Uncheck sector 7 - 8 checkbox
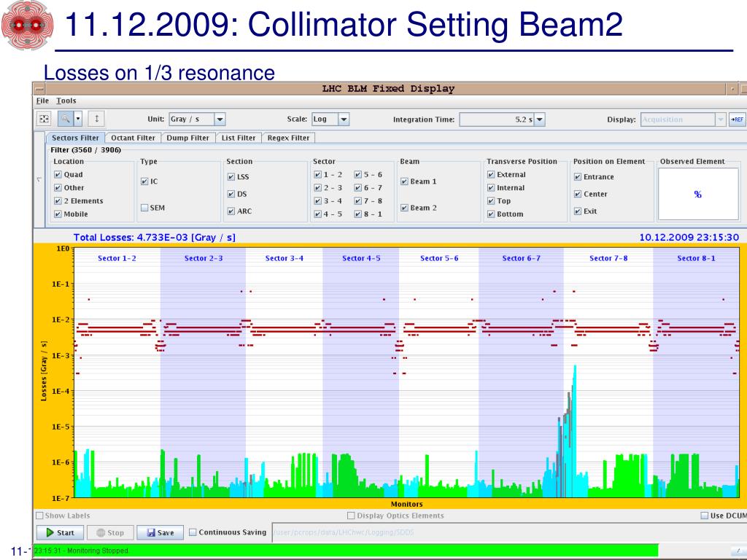747x560 pixels. tap(357, 201)
